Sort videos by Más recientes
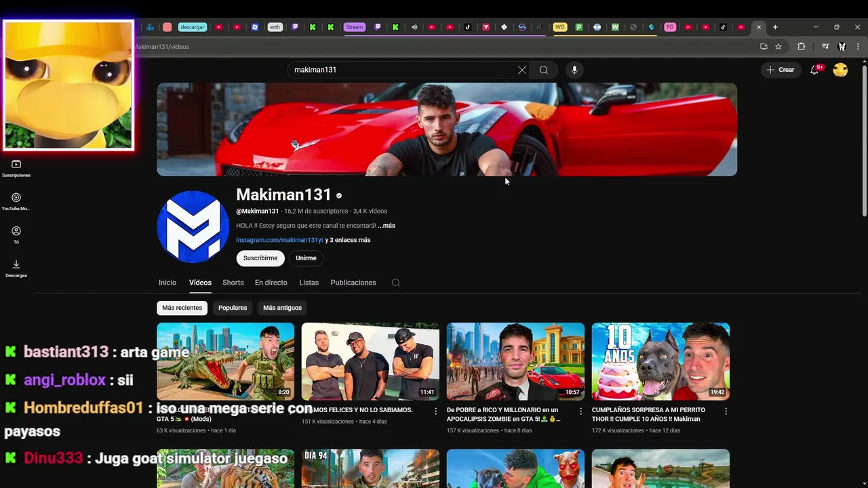Screen dimensions: 868x488 click(x=182, y=308)
